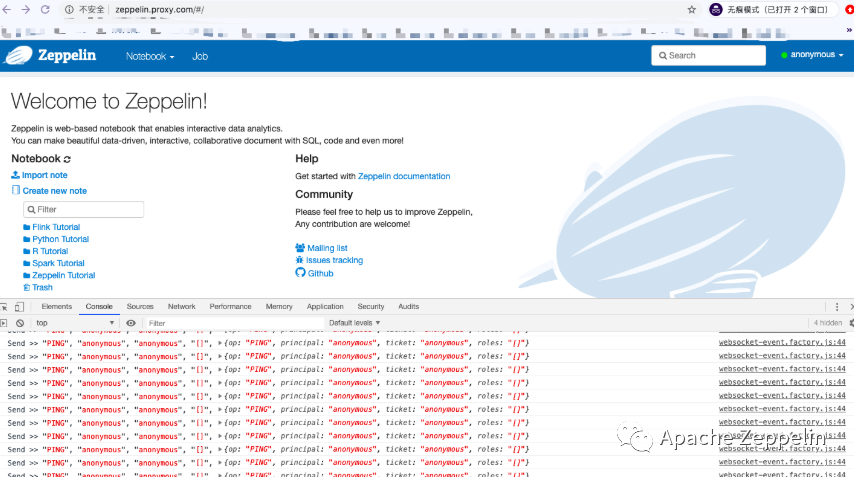Screen dimensions: 854x477
Task: Open the Github link
Action: [x=320, y=273]
